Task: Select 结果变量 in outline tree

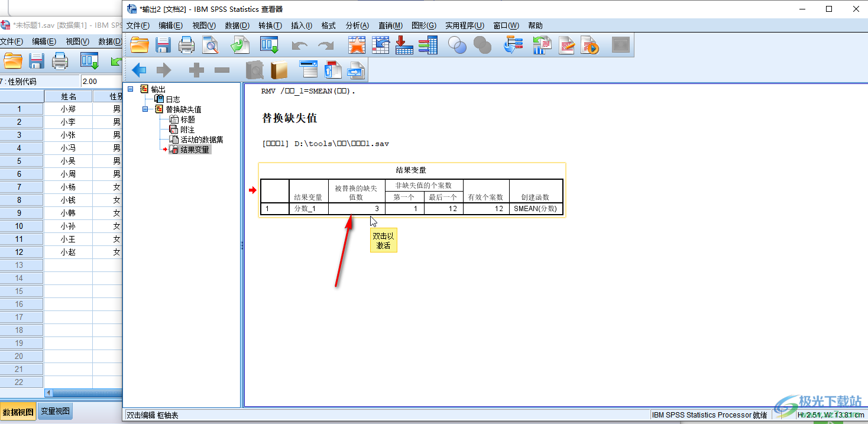Action: pyautogui.click(x=195, y=150)
